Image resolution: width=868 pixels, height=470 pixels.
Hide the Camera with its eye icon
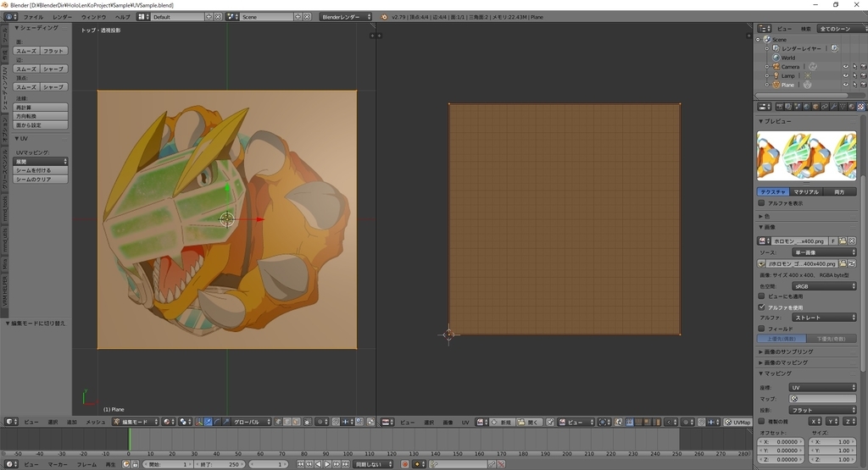[x=846, y=66]
